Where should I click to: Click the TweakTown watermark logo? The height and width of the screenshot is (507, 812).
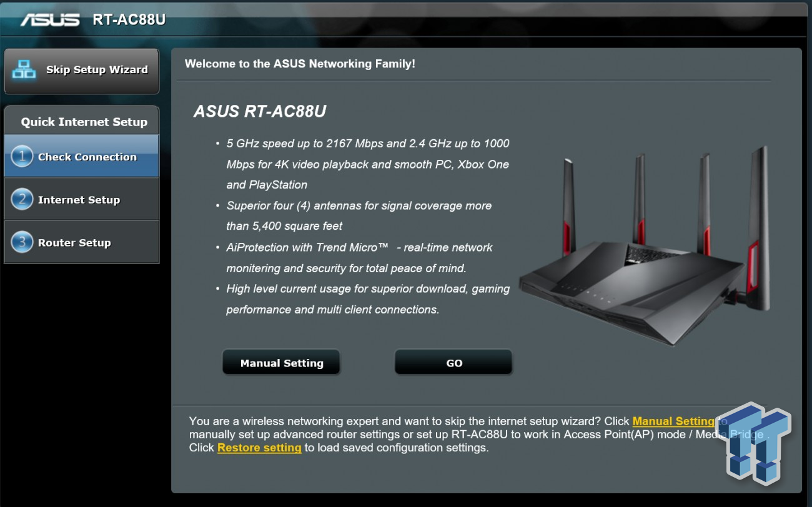[x=759, y=443]
